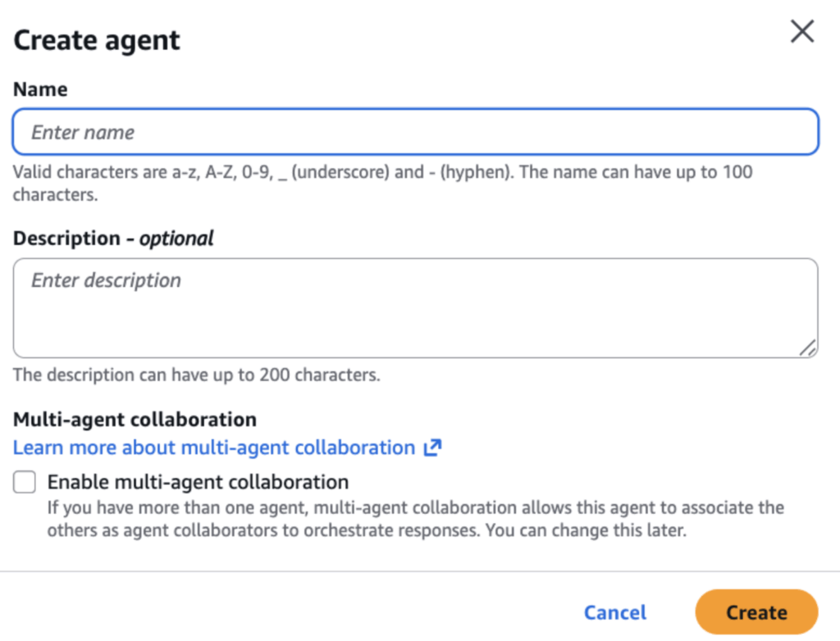Focus the Enter name input field

[x=415, y=132]
